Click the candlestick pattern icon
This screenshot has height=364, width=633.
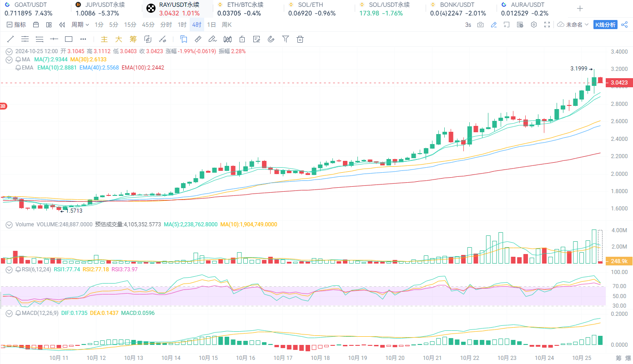pyautogui.click(x=227, y=39)
